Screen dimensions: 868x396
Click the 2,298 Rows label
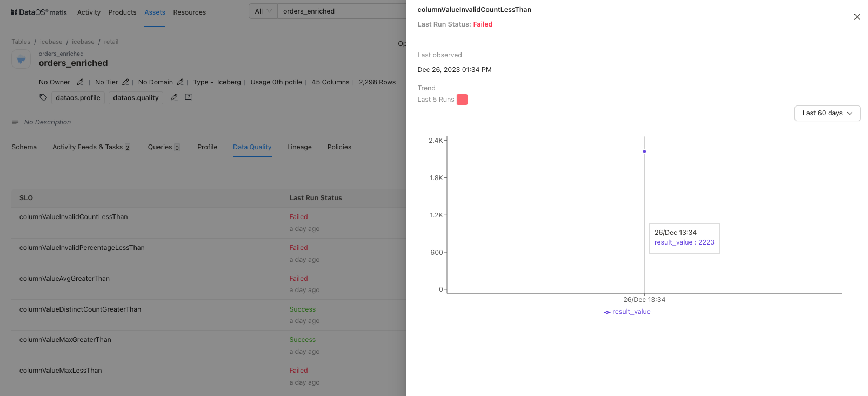pos(377,82)
